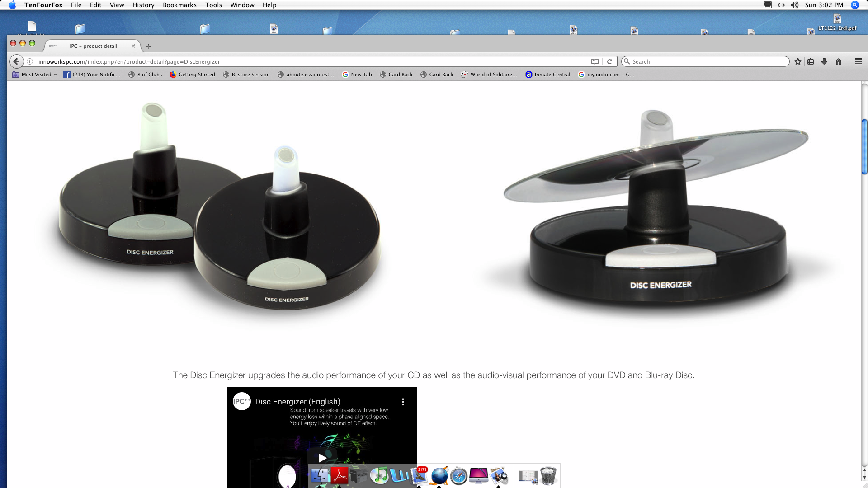This screenshot has width=868, height=488.
Task: Open iTunes from the Dock
Action: (x=379, y=476)
